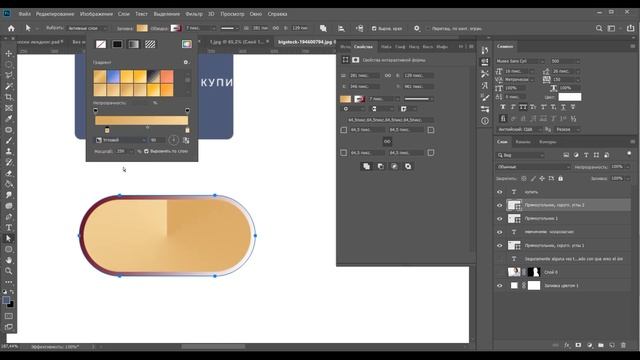The image size is (640, 360).
Task: Toggle align edges checkbox in options bar
Action: click(374, 29)
